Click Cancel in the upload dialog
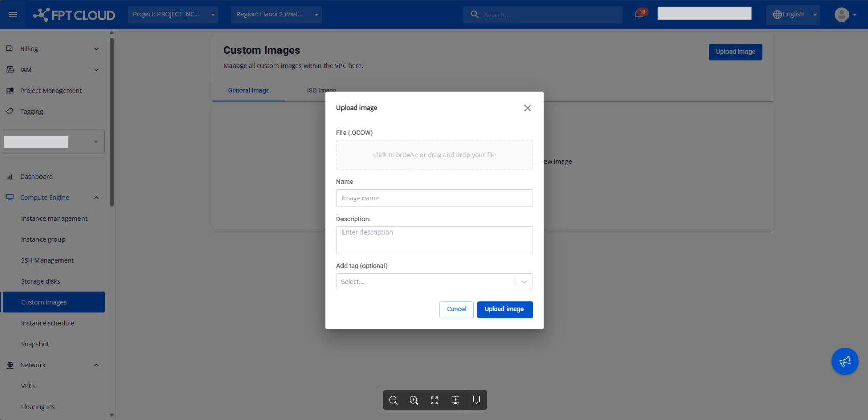868x420 pixels. 456,309
